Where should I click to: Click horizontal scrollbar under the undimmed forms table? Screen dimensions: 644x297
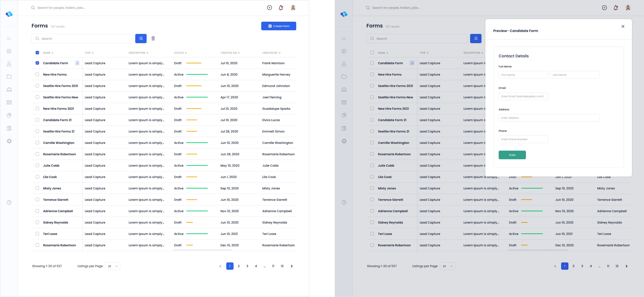203,250
